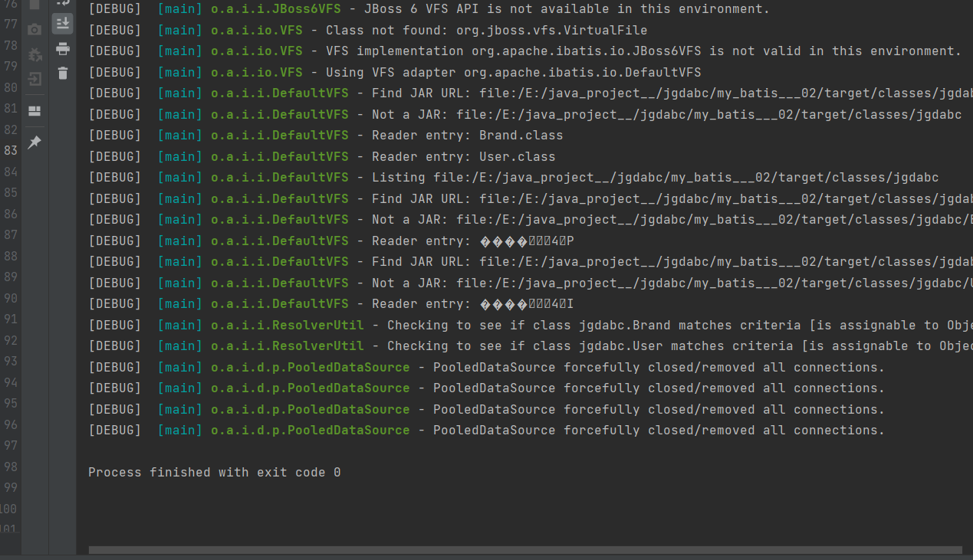Click the horizontal scrollbar below the console

pyautogui.click(x=525, y=550)
